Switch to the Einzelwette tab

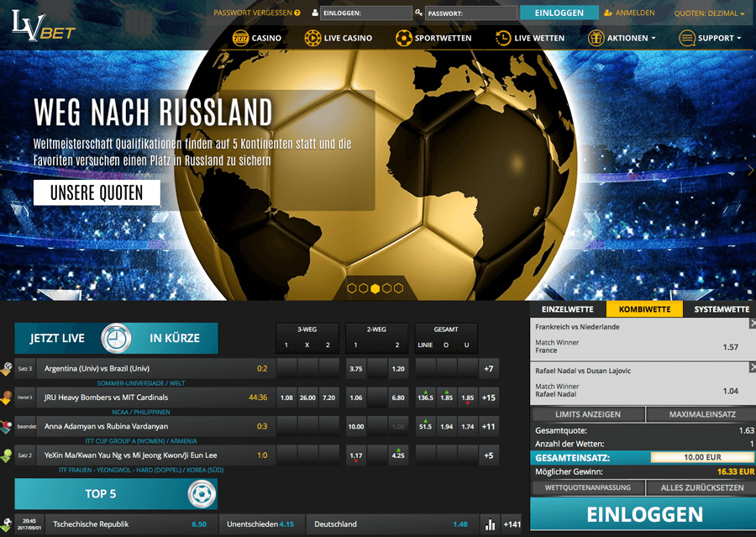pyautogui.click(x=568, y=309)
